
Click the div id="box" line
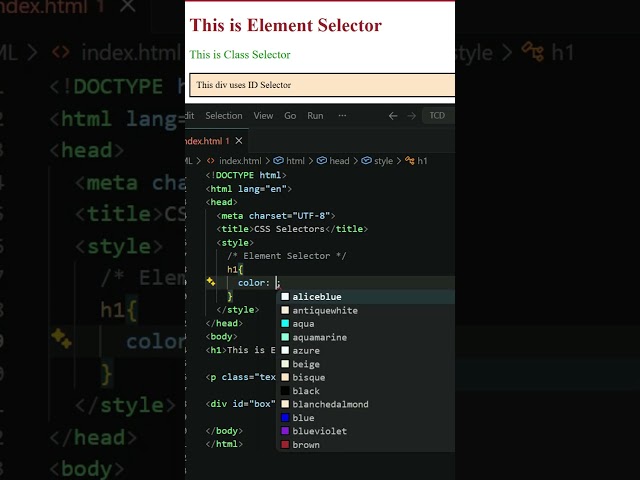click(x=241, y=404)
